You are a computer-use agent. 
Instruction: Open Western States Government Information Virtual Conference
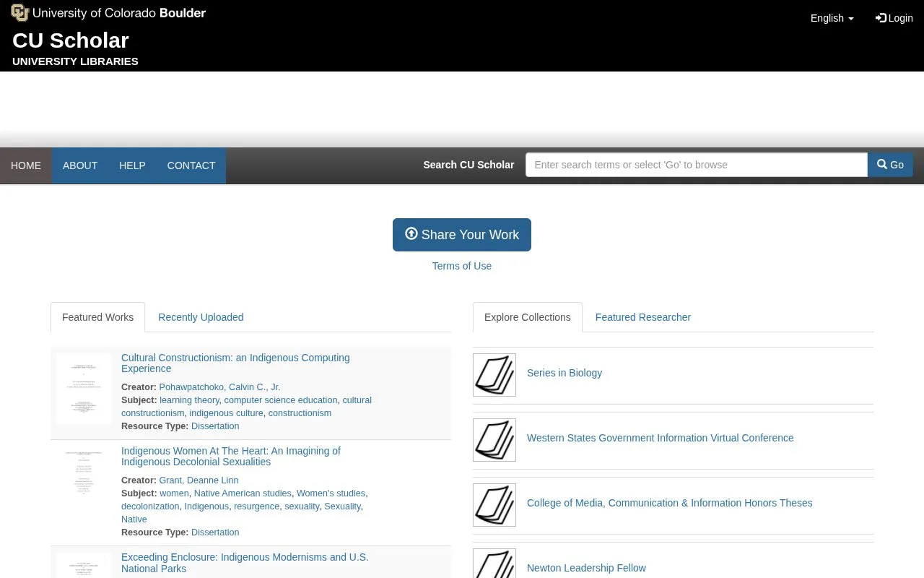[x=661, y=438]
